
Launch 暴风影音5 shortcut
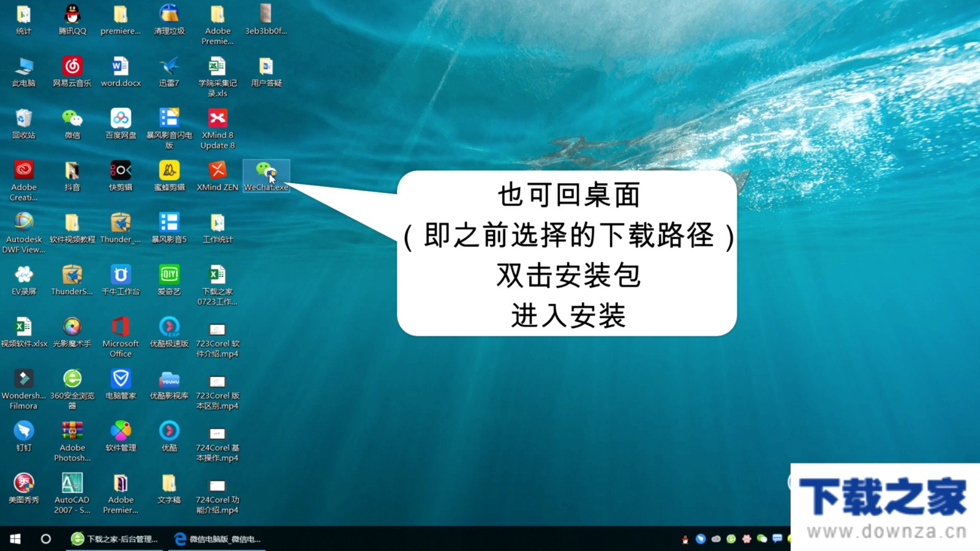coord(169,227)
